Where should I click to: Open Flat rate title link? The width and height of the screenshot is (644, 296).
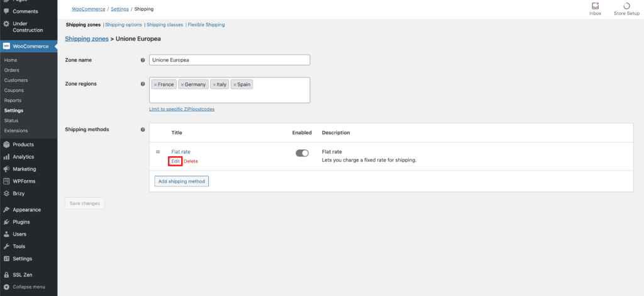(x=180, y=152)
